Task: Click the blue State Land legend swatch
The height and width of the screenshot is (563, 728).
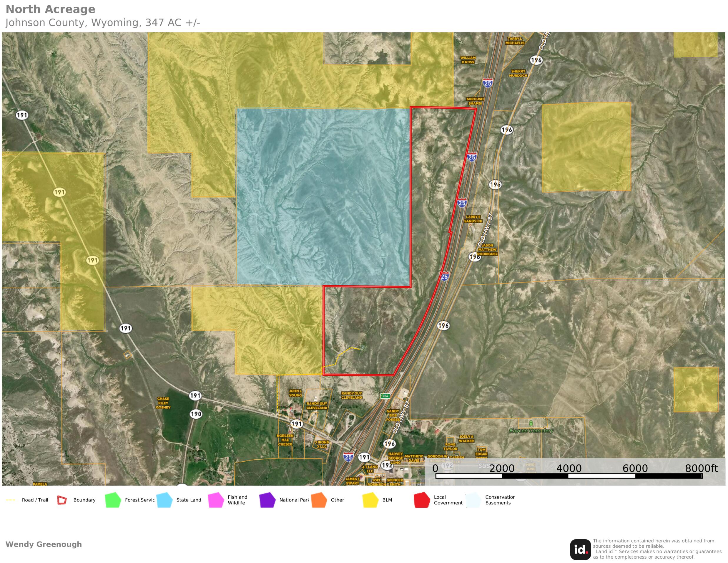Action: pos(164,500)
